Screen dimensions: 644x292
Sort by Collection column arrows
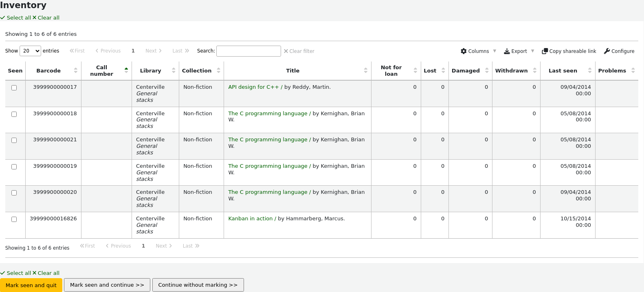coord(218,70)
